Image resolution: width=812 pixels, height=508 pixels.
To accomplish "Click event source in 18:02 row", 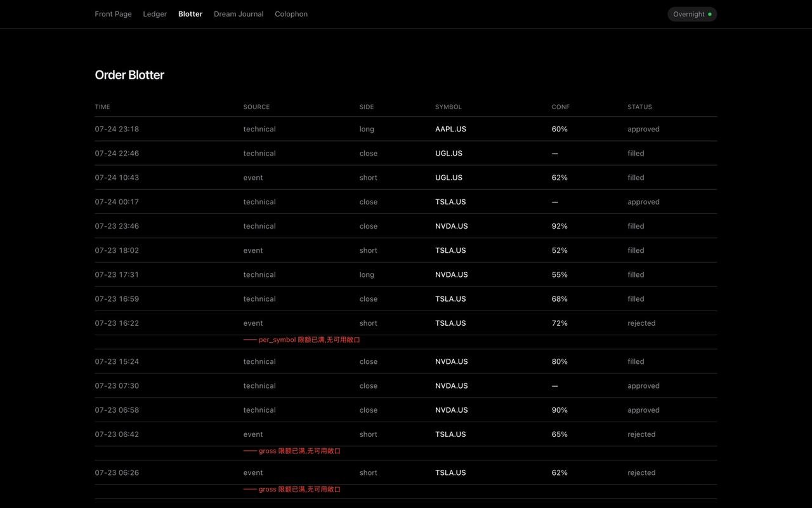I will click(x=253, y=250).
